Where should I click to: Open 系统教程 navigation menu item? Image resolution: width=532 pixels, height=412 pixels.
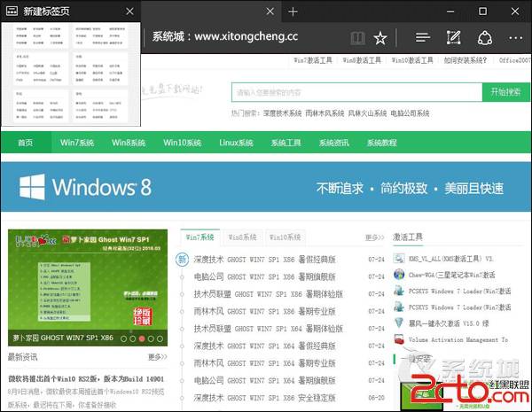coord(382,143)
